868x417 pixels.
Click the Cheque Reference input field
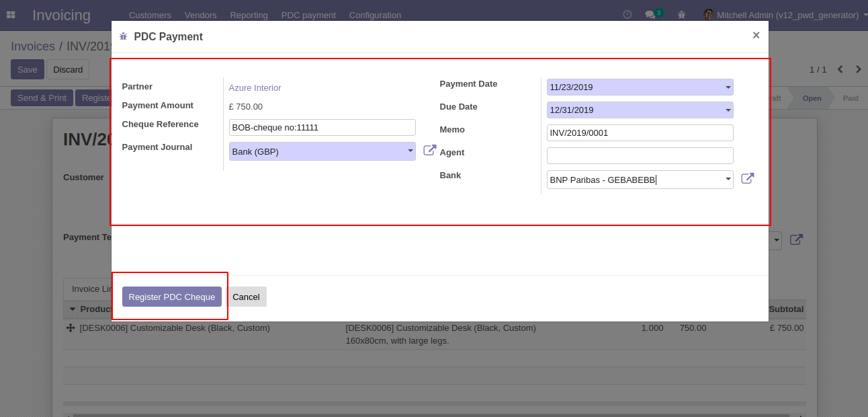click(322, 128)
